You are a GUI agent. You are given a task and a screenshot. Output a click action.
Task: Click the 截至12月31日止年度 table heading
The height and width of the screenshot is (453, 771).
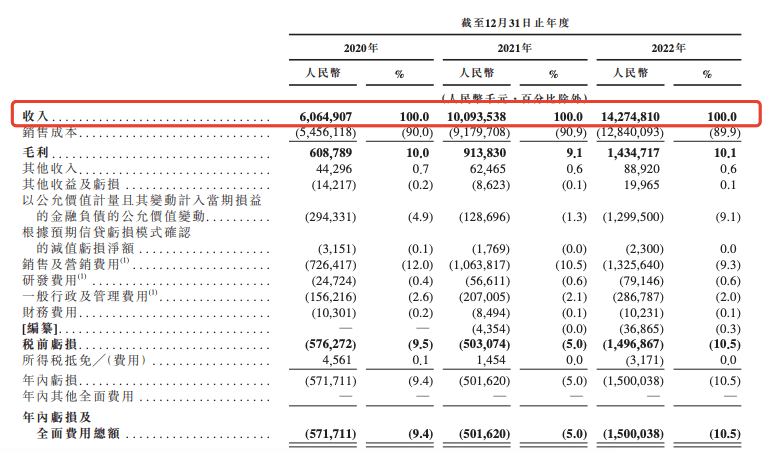(x=514, y=20)
